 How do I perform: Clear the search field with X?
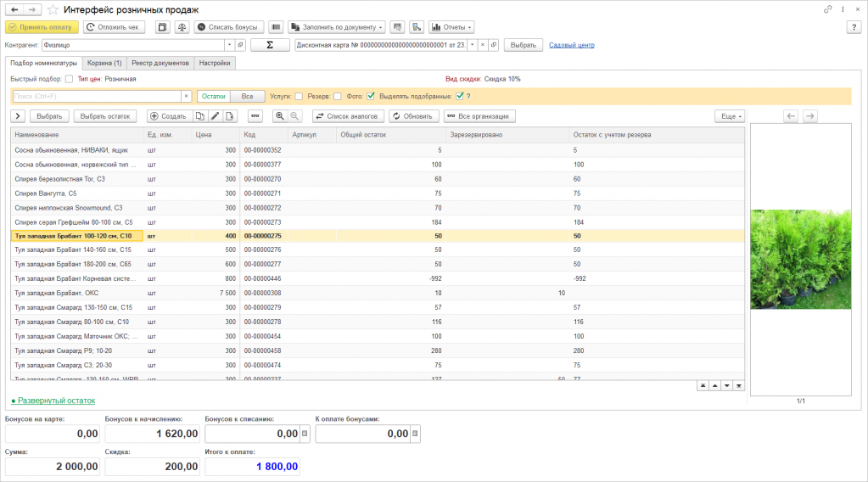(187, 96)
